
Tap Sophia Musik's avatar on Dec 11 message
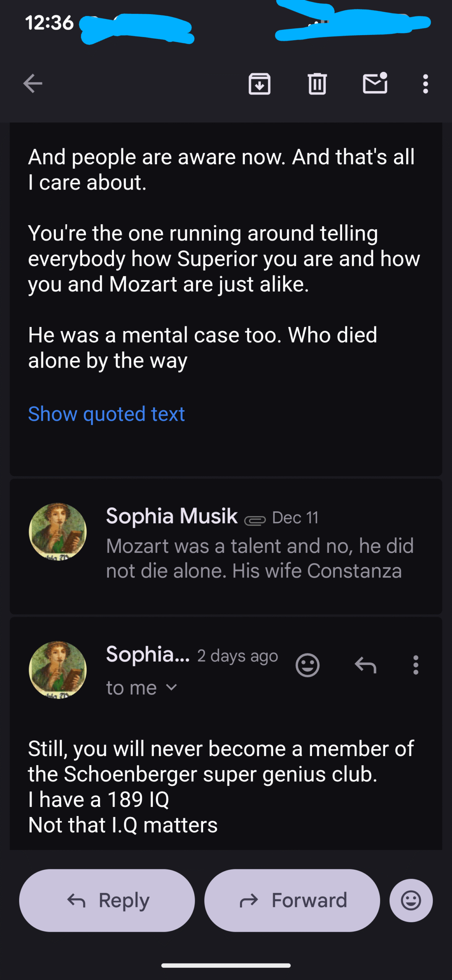(58, 532)
